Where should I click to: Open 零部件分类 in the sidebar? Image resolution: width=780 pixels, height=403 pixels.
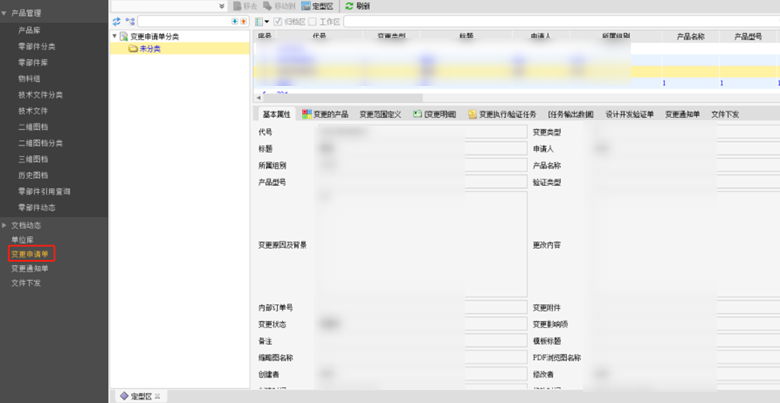(37, 46)
